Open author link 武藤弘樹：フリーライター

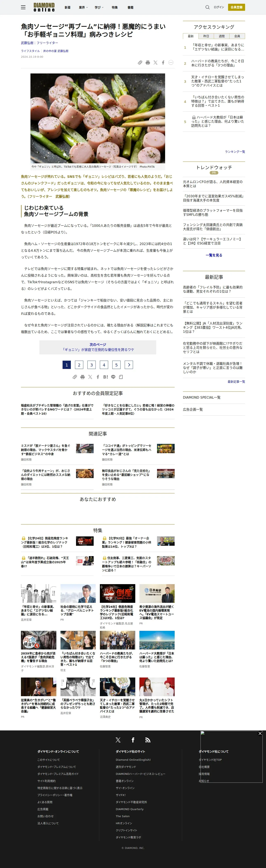tap(39, 43)
